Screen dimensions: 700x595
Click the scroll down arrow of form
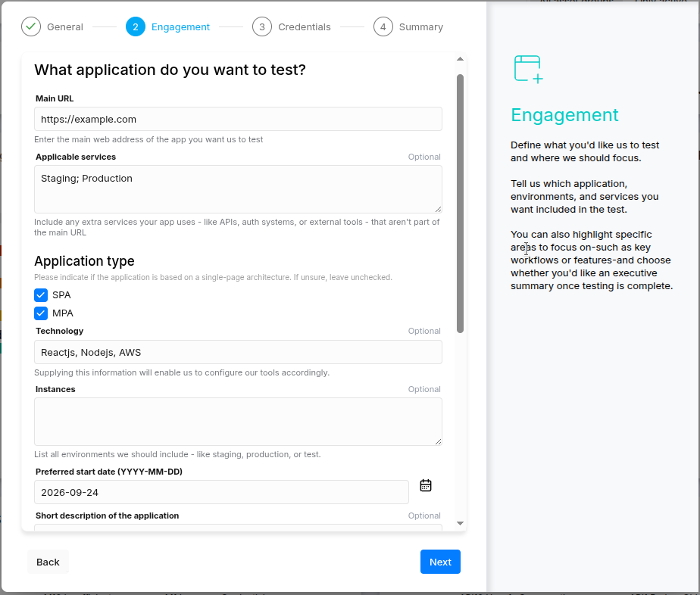click(x=461, y=523)
